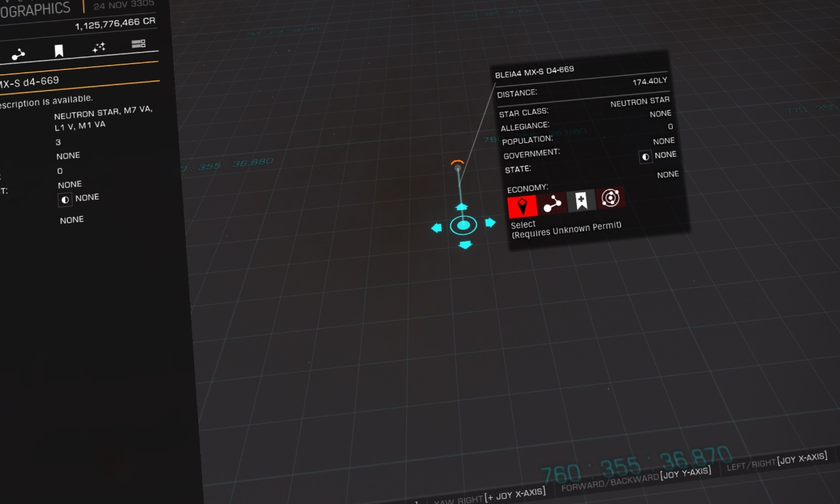Click the up arrow on the map cursor
The width and height of the screenshot is (840, 504).
(461, 207)
